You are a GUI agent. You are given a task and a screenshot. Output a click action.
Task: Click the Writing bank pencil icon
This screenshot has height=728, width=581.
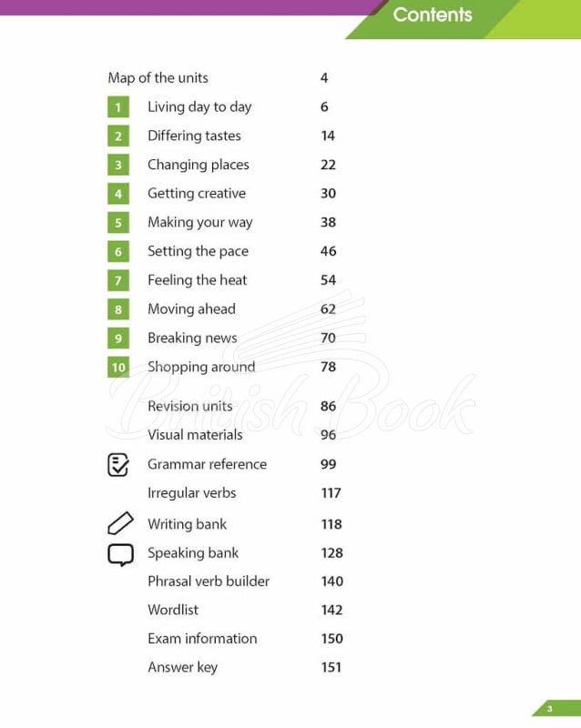120,523
